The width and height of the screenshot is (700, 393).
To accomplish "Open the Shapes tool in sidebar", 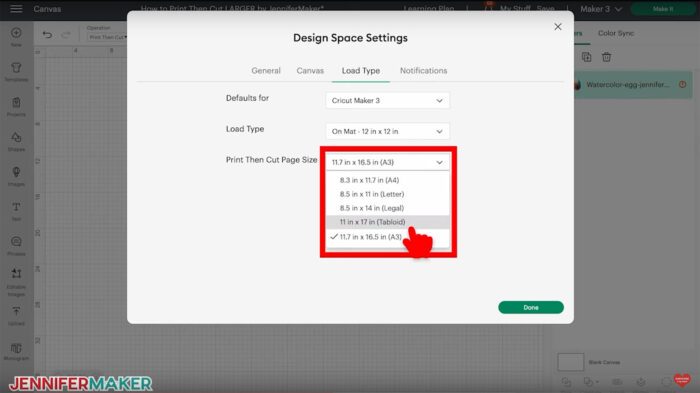I will (16, 138).
